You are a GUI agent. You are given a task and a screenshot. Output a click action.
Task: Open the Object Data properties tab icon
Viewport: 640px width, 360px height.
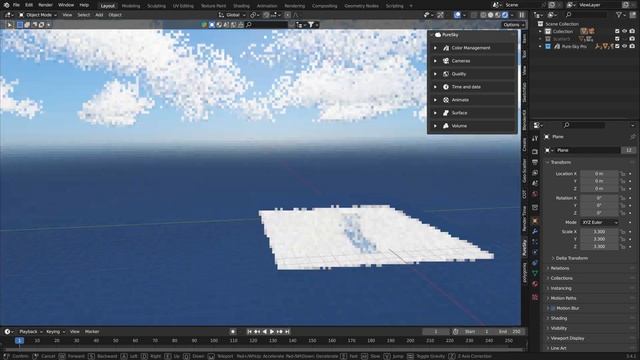(535, 274)
